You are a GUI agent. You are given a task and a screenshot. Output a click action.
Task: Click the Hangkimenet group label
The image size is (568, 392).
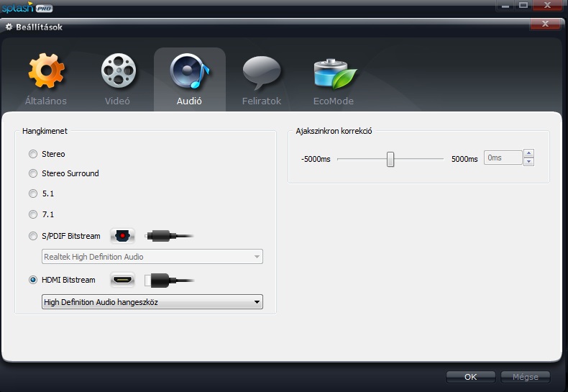pyautogui.click(x=45, y=131)
